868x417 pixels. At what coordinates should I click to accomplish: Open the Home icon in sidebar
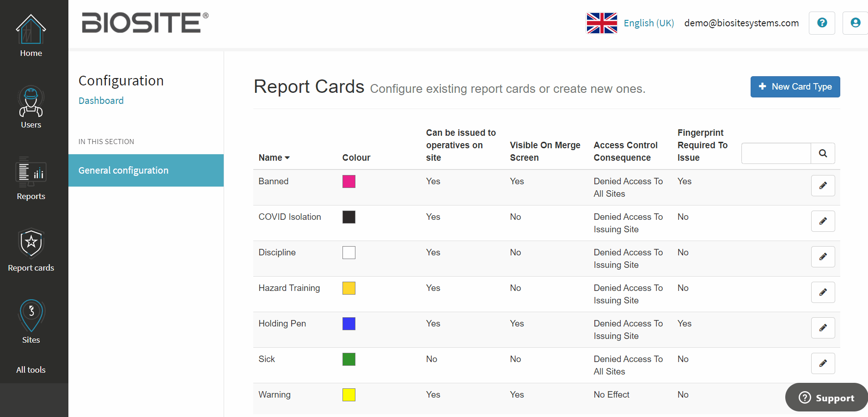click(31, 30)
